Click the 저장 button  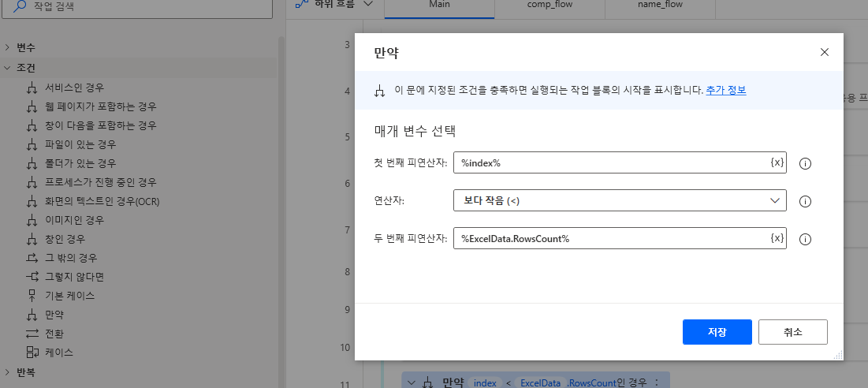click(x=717, y=332)
